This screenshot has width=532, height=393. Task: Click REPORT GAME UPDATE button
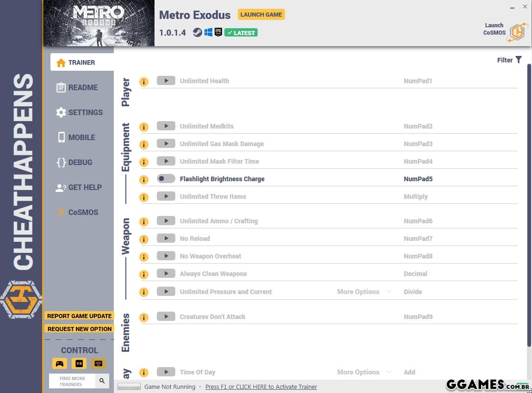(79, 316)
